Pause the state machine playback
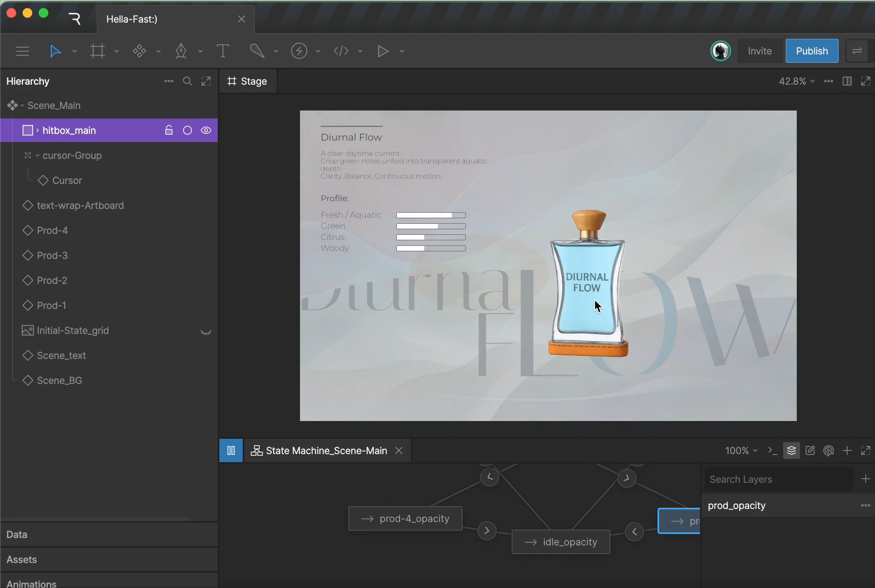This screenshot has width=875, height=588. 231,450
